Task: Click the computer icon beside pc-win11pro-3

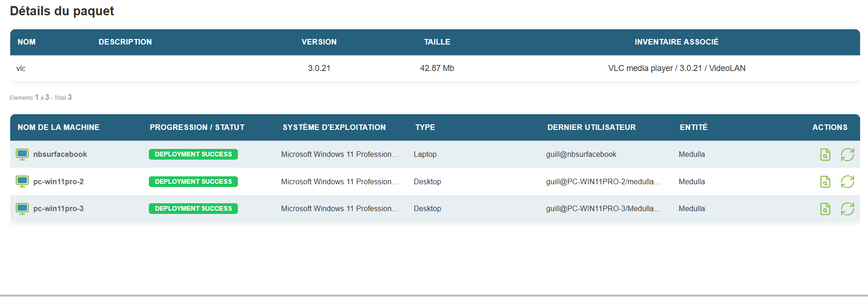Action: [x=22, y=209]
